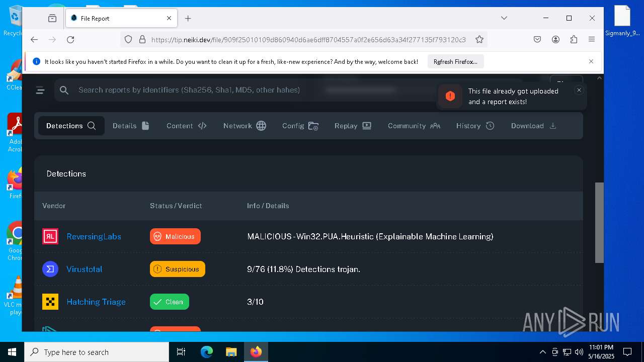Click the Info / Details column header

tap(268, 206)
